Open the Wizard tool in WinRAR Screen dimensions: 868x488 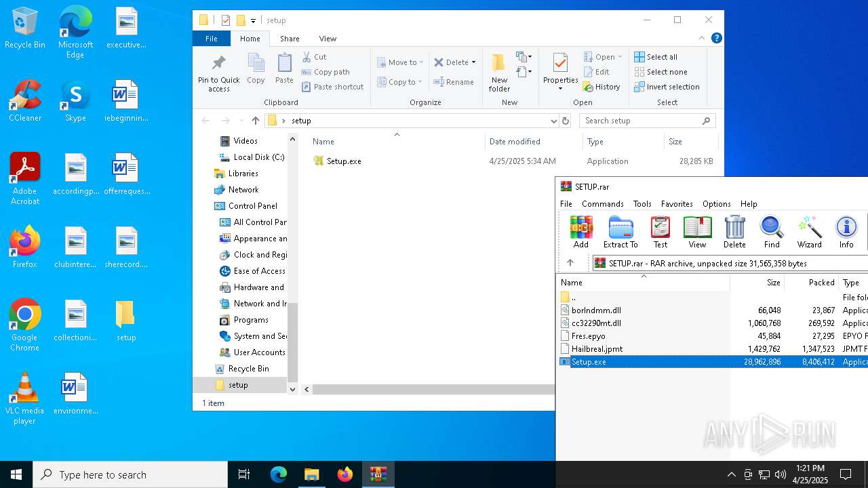(809, 232)
